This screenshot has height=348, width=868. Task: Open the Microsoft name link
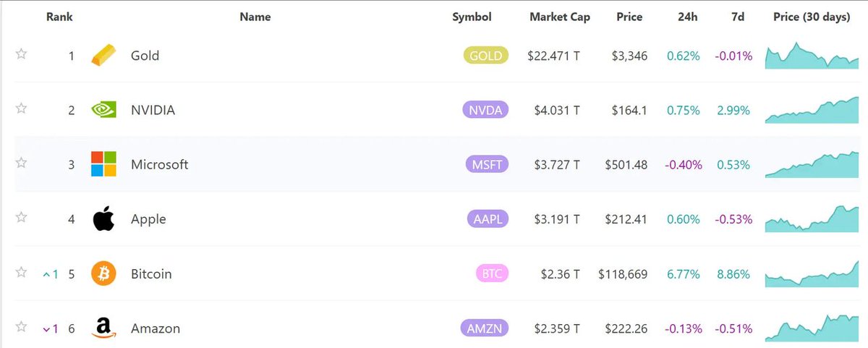(159, 164)
